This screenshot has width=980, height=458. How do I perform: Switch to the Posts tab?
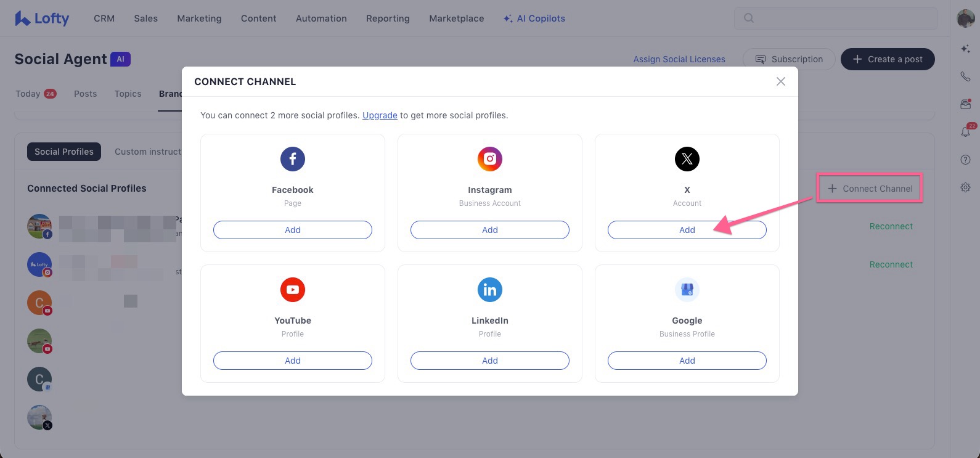pyautogui.click(x=85, y=94)
